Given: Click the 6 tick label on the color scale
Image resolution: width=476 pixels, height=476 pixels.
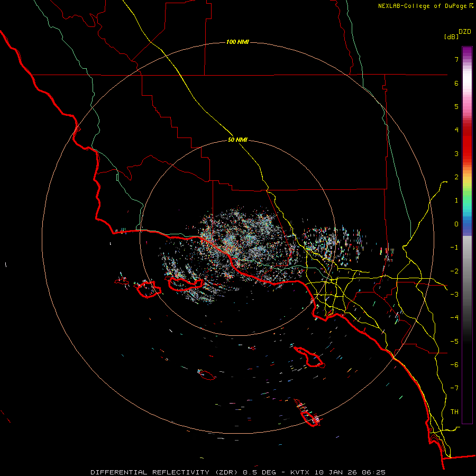Looking at the screenshot, I should click(456, 83).
